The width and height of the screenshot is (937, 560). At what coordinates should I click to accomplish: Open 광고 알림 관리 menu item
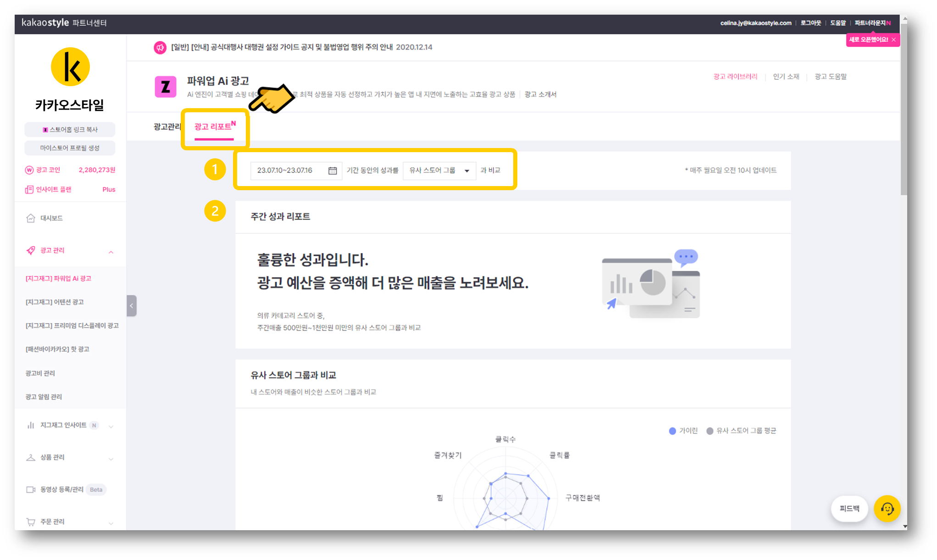[44, 397]
